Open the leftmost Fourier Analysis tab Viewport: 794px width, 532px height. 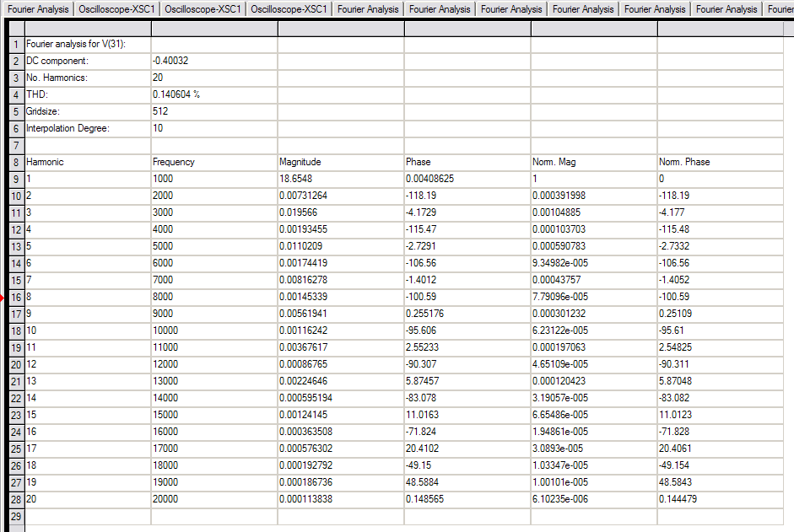pos(38,9)
